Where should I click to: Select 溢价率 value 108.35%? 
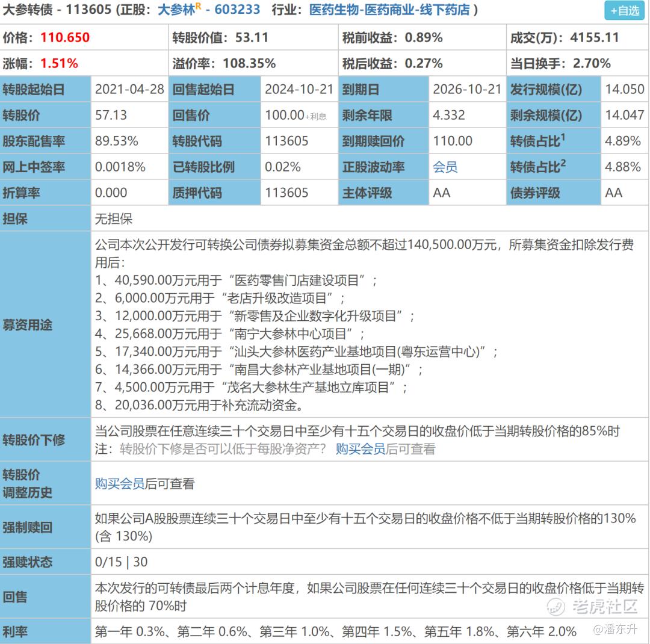pos(249,63)
